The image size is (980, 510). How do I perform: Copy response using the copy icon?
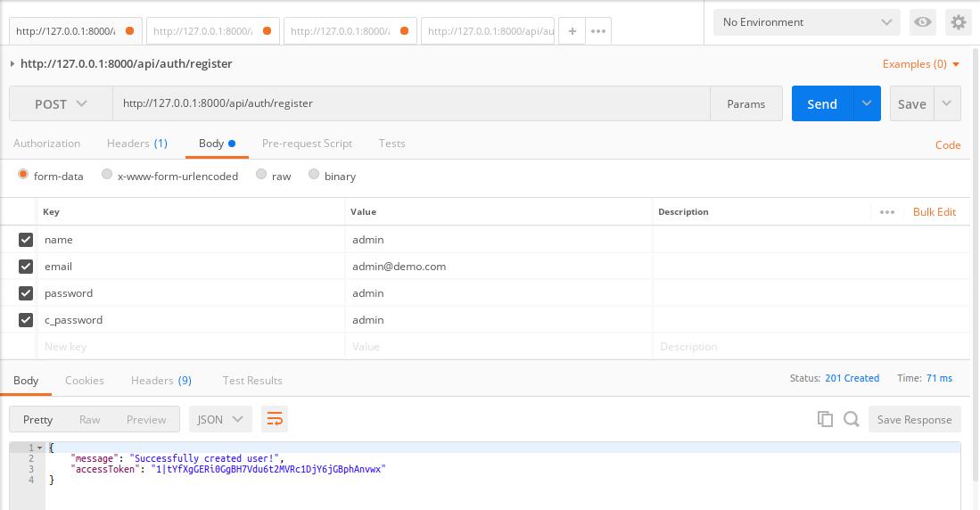coord(825,419)
